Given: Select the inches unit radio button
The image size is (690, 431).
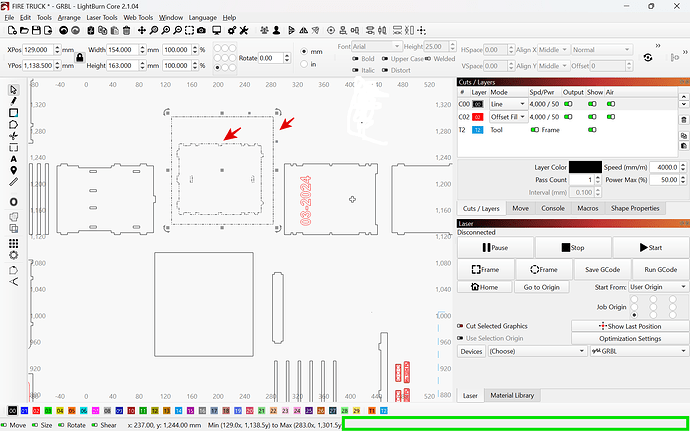Looking at the screenshot, I should (x=304, y=64).
